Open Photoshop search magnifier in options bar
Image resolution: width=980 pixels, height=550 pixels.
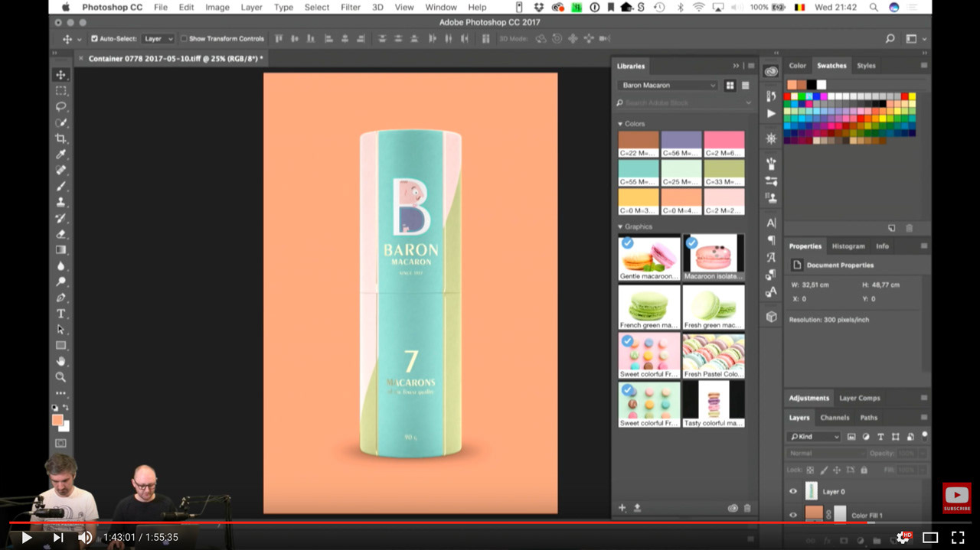click(x=890, y=39)
